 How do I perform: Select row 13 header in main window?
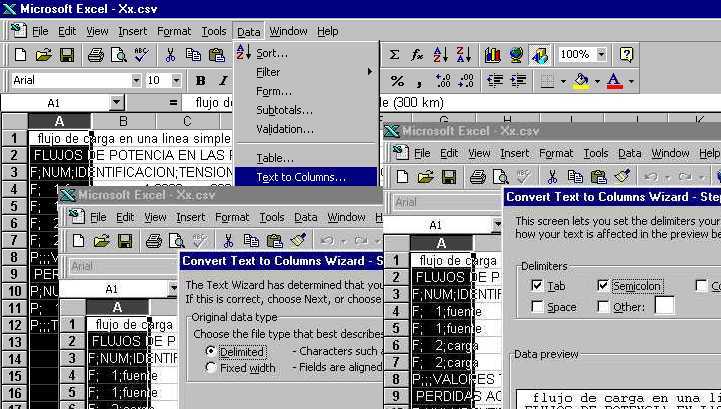[15, 342]
